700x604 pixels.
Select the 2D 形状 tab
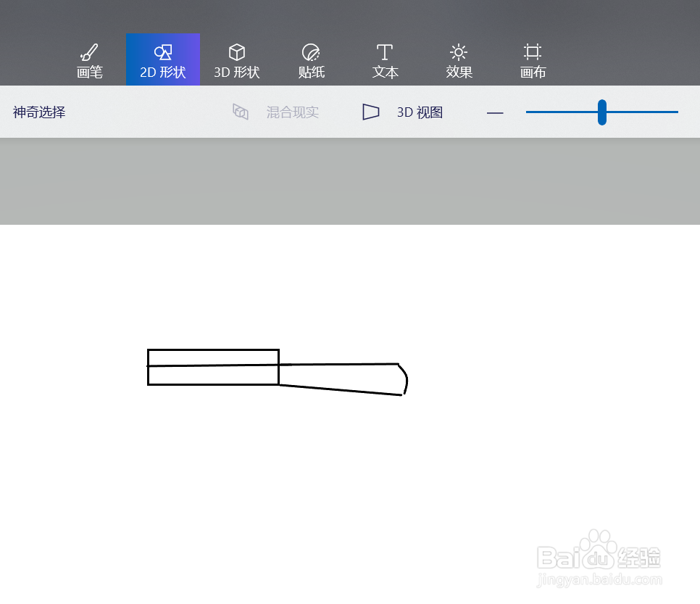pos(163,60)
